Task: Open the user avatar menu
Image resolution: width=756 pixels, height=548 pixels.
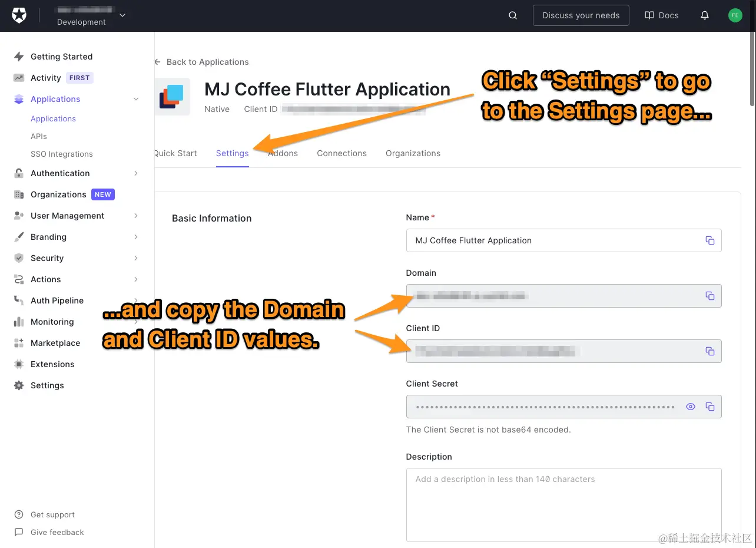Action: point(735,15)
